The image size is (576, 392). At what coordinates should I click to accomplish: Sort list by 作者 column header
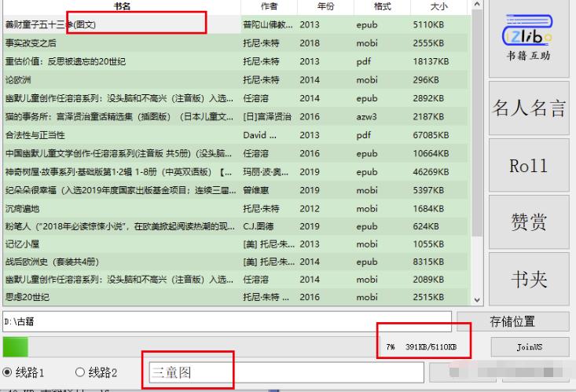(268, 6)
